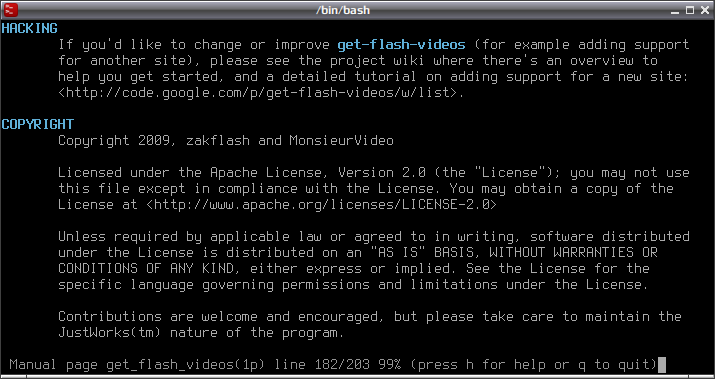Click the terminal app icon in title bar
This screenshot has width=715, height=379.
10,10
